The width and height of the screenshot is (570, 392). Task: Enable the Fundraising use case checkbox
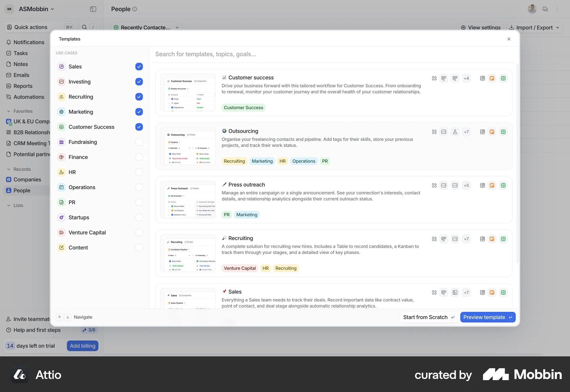(139, 142)
